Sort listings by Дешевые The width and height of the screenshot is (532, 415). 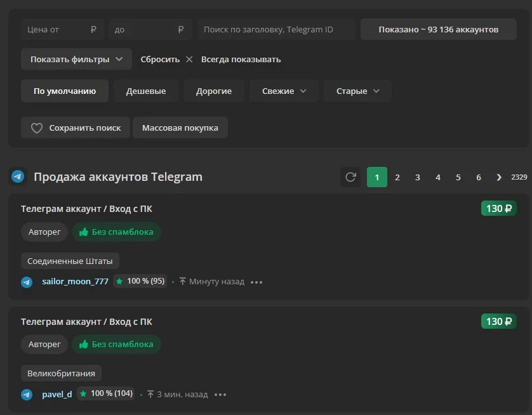point(146,91)
